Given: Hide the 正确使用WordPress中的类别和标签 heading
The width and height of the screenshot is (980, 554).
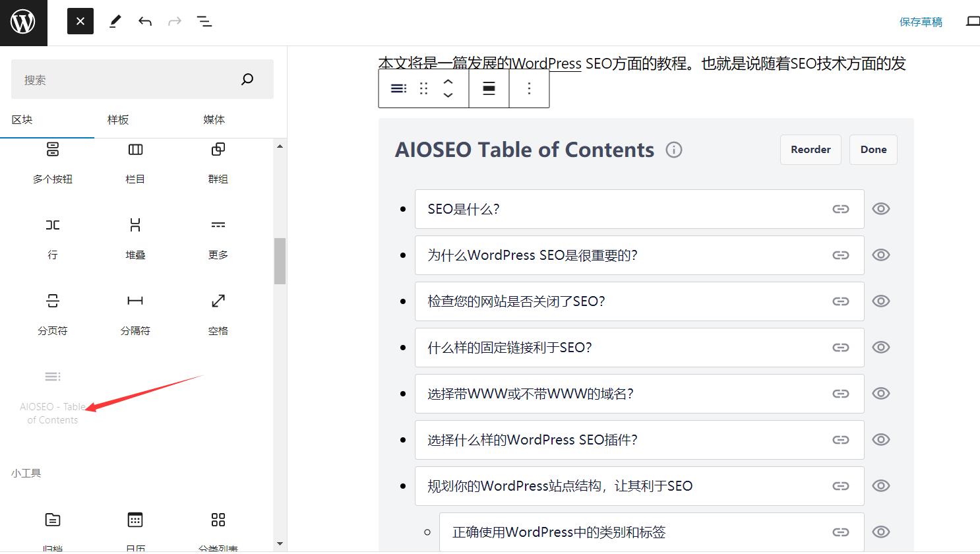Looking at the screenshot, I should coord(881,532).
